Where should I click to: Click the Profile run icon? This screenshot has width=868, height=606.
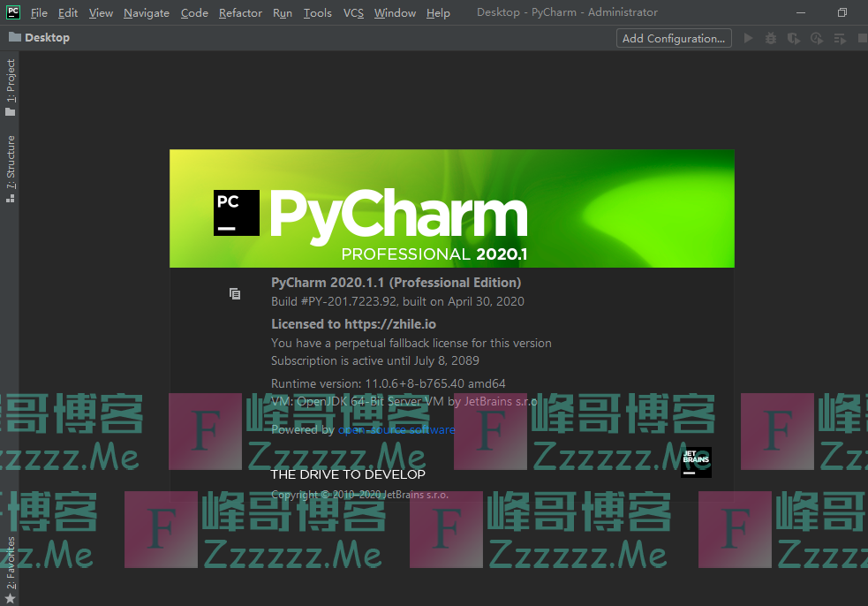817,38
